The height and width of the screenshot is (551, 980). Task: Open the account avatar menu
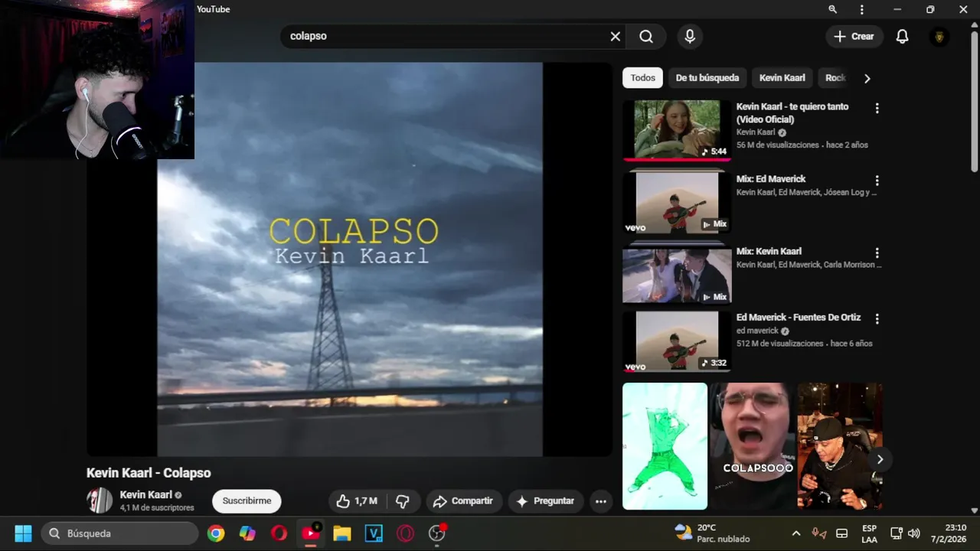[x=939, y=37]
